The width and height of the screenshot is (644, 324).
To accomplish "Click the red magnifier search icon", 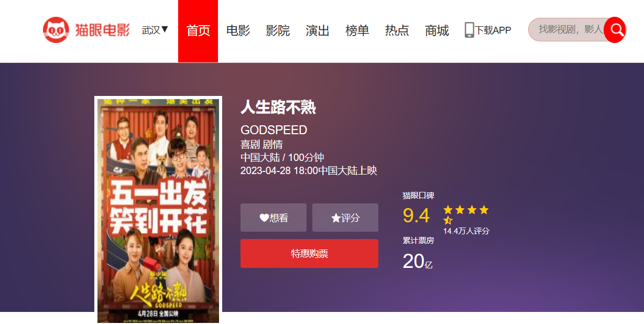I will (x=615, y=30).
